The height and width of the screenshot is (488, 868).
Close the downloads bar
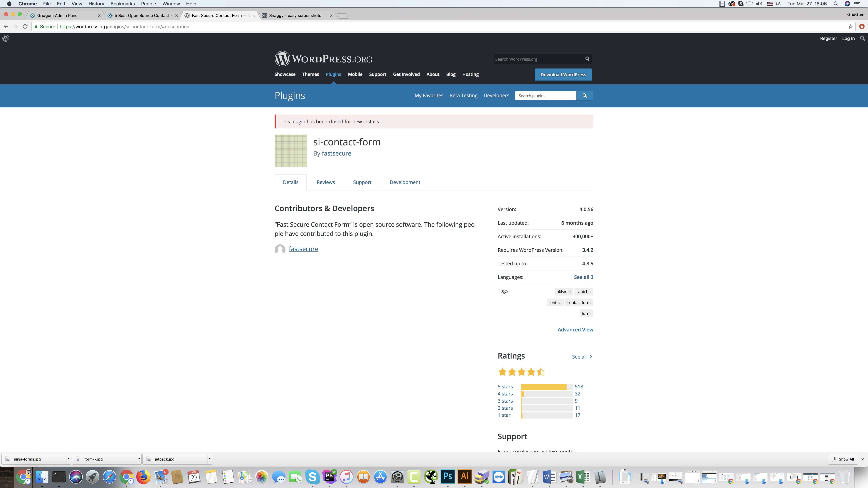pyautogui.click(x=862, y=459)
